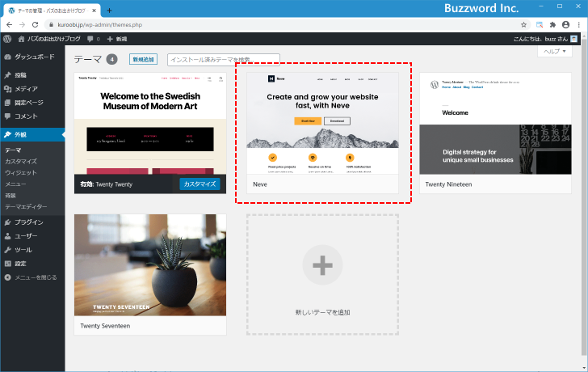The height and width of the screenshot is (372, 588).
Task: Open a new browser tab with plus icon
Action: (x=109, y=10)
